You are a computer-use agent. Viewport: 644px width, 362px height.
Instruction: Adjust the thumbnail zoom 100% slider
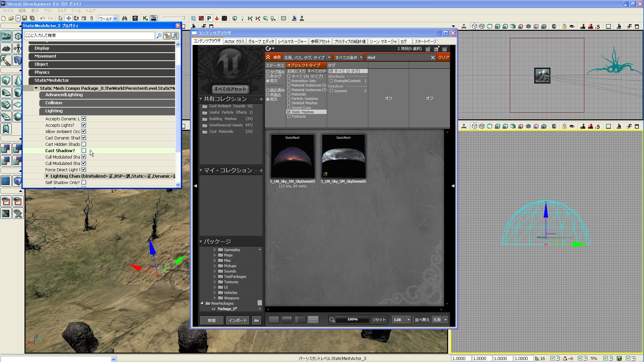point(352,319)
